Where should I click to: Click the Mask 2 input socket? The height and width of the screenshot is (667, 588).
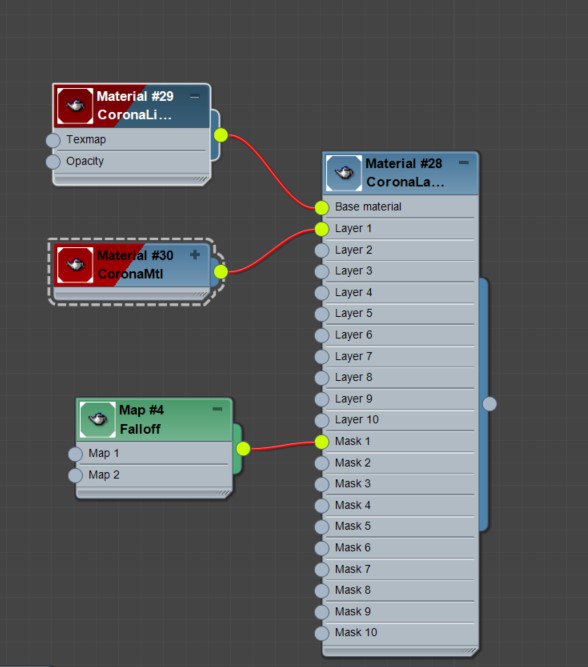pos(322,463)
